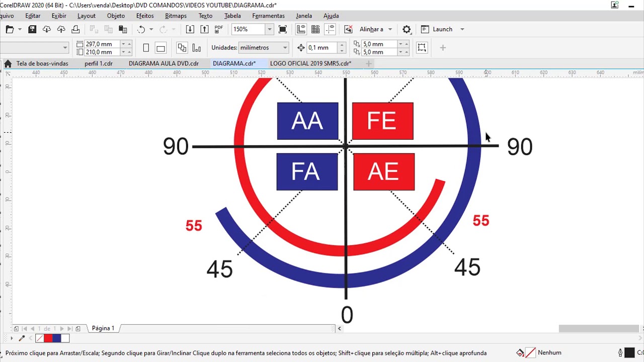644x362 pixels.
Task: Click the 210,0 mm page height field
Action: pyautogui.click(x=102, y=52)
